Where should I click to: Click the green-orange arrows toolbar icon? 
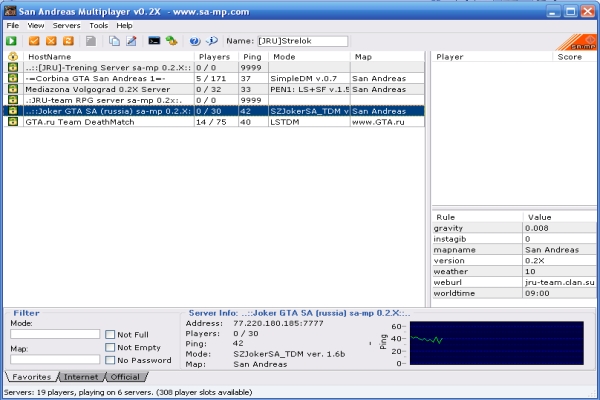tap(171, 41)
